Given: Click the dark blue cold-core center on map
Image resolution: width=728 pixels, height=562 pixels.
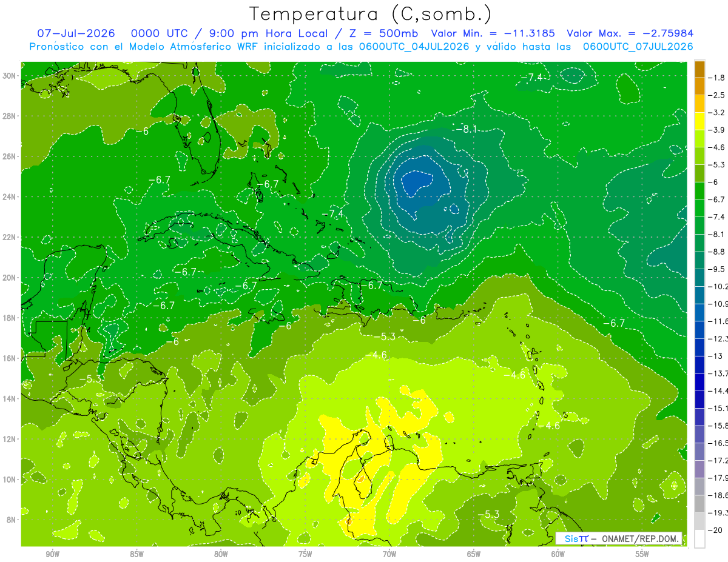Looking at the screenshot, I should [x=416, y=182].
